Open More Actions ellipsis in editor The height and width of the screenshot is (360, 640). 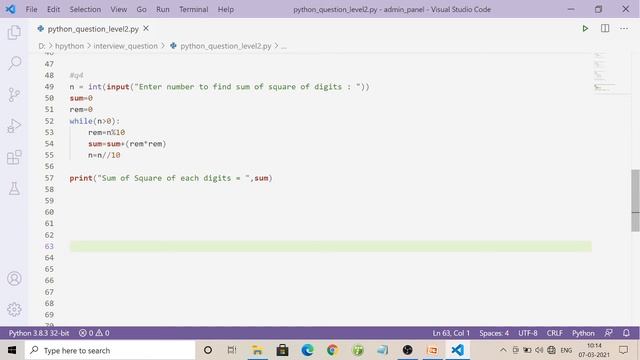coord(624,29)
